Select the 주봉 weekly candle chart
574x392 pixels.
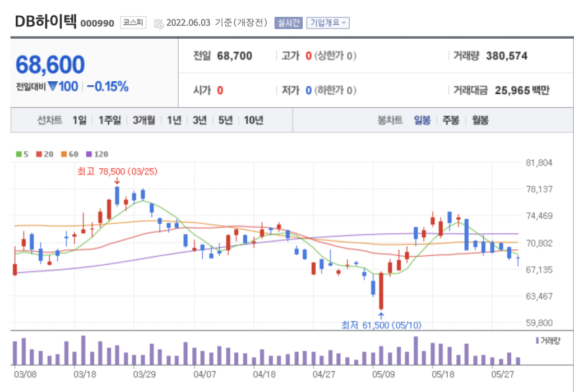(451, 120)
